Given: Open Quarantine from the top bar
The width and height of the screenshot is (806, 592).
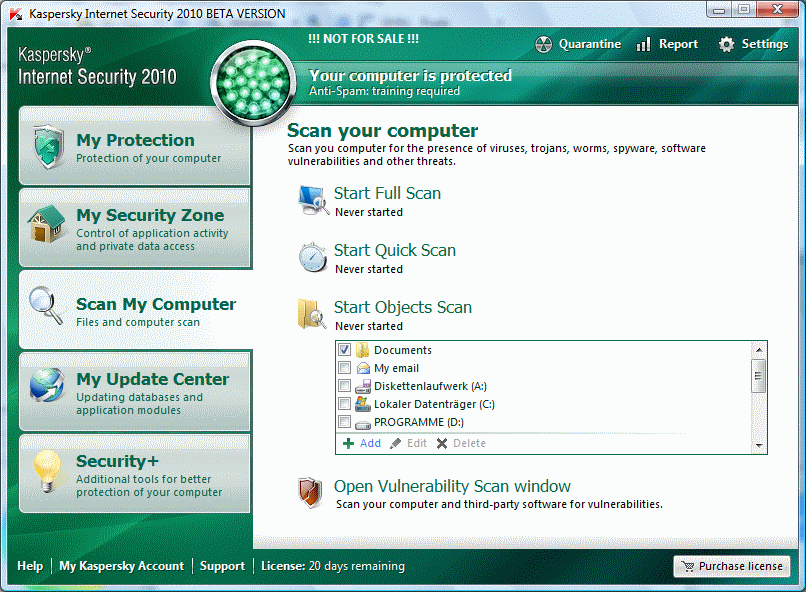Looking at the screenshot, I should (x=578, y=44).
